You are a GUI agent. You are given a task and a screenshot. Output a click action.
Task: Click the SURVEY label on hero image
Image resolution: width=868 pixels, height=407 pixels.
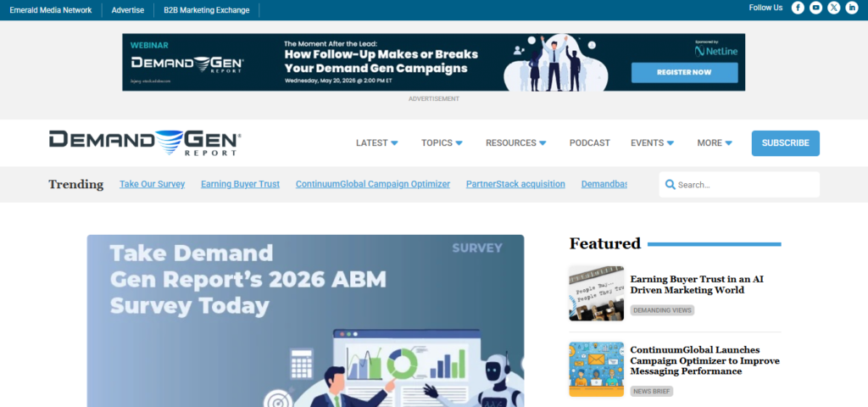pyautogui.click(x=477, y=248)
